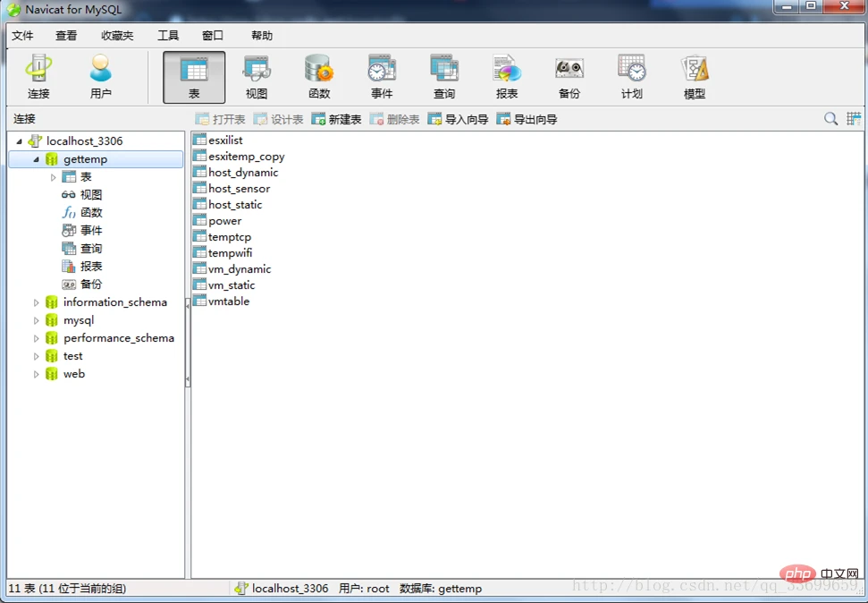
Task: Open the 事件 (Event) toolbar icon
Action: tap(382, 78)
